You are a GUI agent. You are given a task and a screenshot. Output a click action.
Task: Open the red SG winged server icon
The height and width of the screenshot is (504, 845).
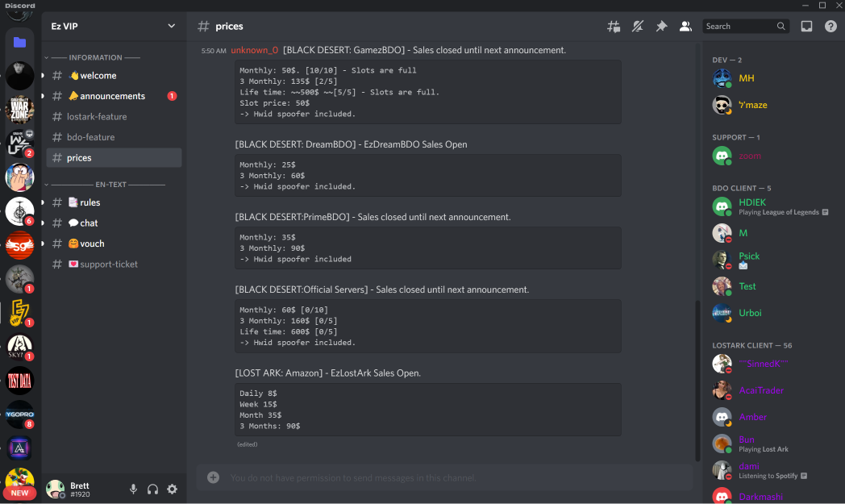pyautogui.click(x=20, y=245)
